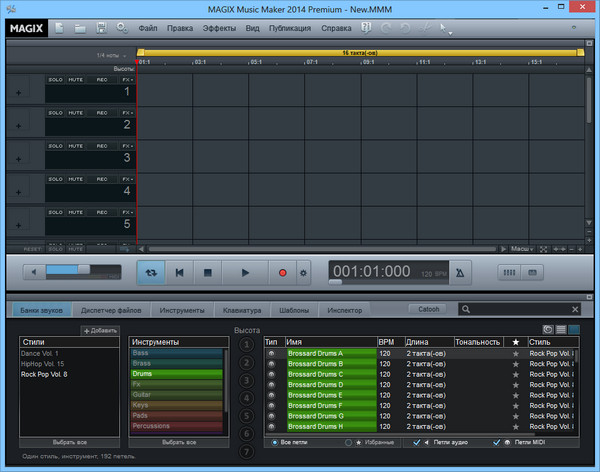Click the Play button in transport
Viewport: 600px width, 472px height.
pyautogui.click(x=245, y=271)
